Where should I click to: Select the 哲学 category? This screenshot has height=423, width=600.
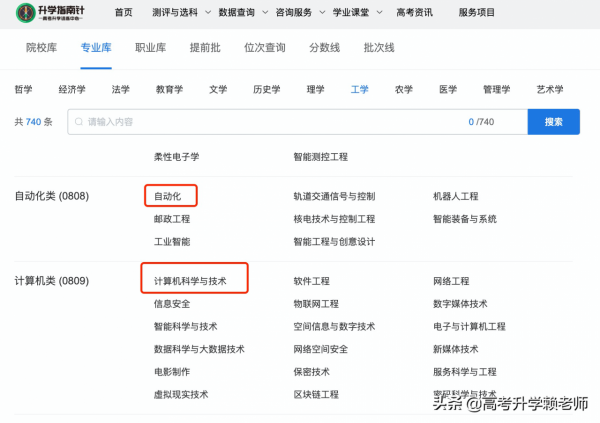click(23, 90)
